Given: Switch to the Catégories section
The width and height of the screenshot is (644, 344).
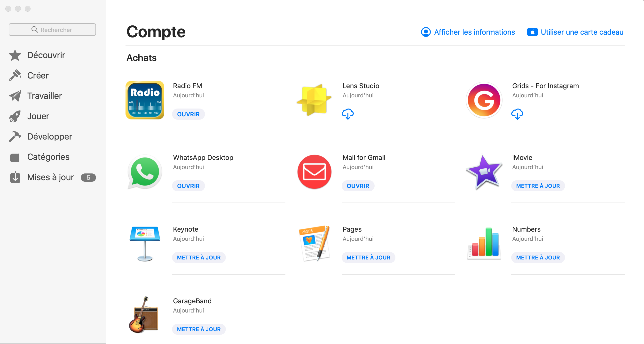Looking at the screenshot, I should click(48, 157).
